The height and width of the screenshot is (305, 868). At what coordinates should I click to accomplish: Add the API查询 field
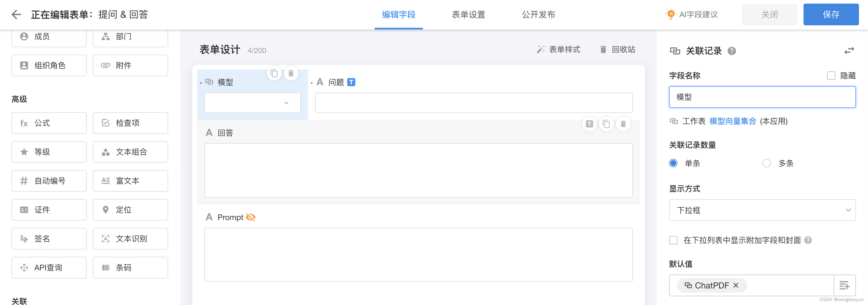point(49,268)
